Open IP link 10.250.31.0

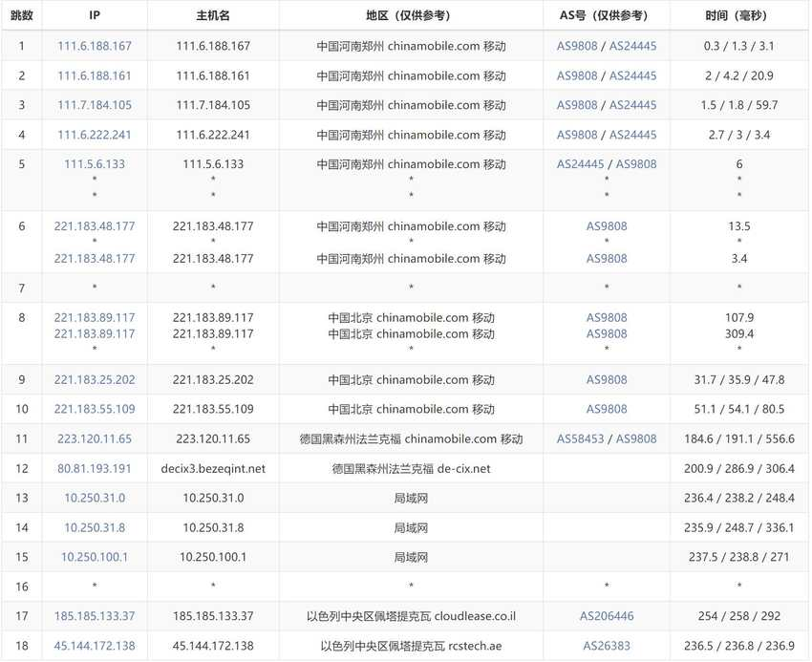pos(95,499)
